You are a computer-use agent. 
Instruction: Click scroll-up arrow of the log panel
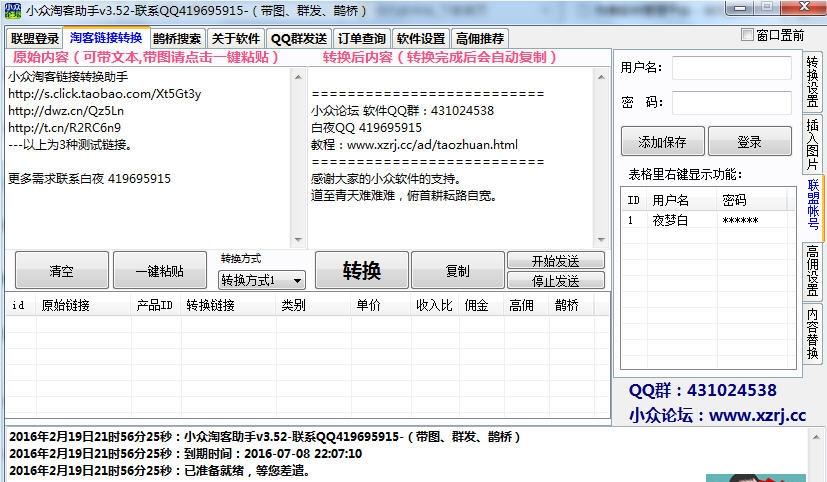(x=816, y=437)
